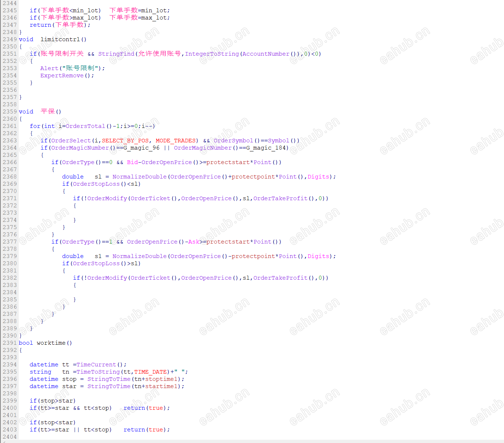Click the protectstart variable on line 2366

[x=228, y=162]
